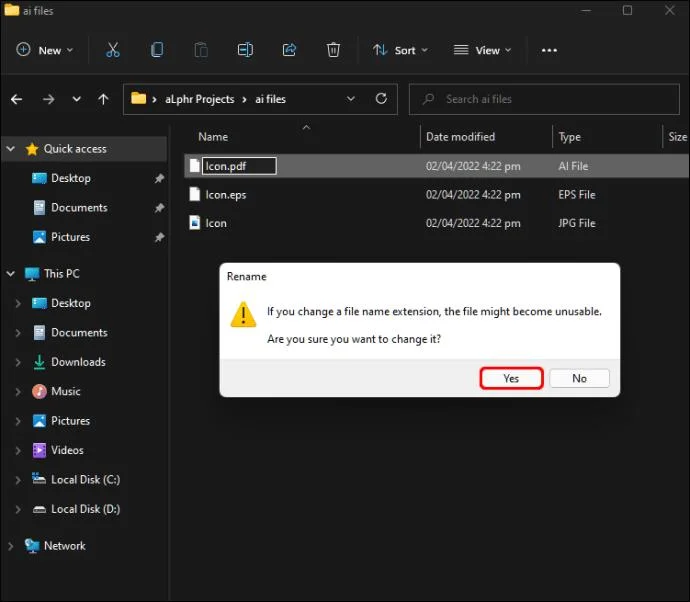Screen dimensions: 690x602
Task: Click the Share icon in toolbar
Action: point(289,50)
